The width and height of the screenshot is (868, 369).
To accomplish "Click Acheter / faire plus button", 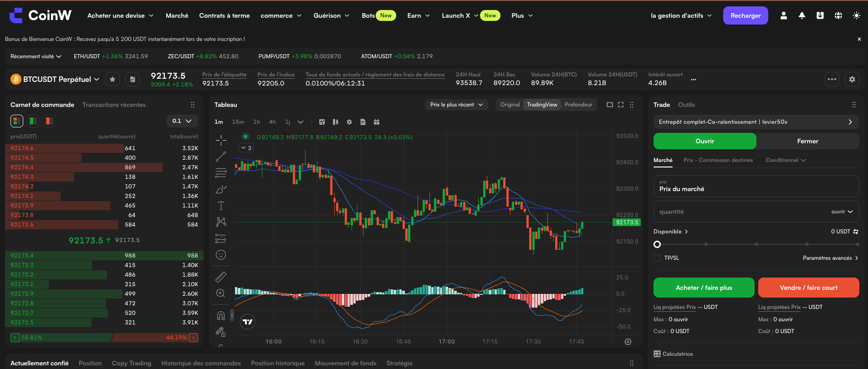I will coord(704,288).
